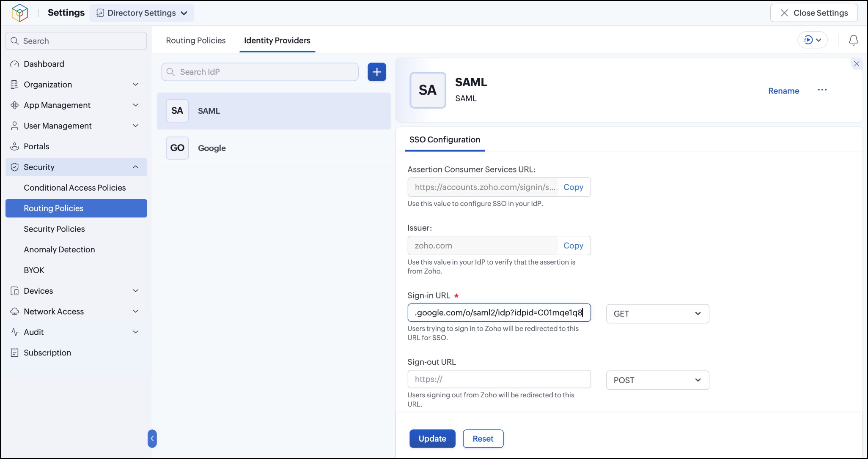The width and height of the screenshot is (868, 459).
Task: Click the Sign-in URL input field
Action: click(x=499, y=313)
